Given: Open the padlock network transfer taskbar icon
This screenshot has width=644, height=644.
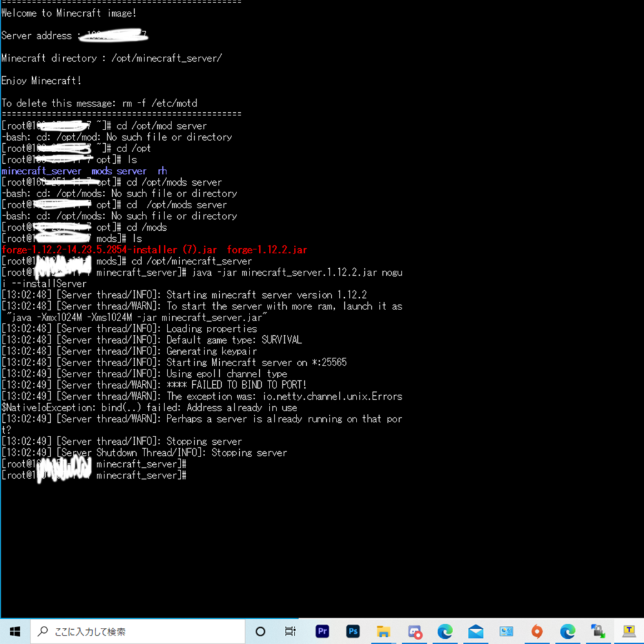Looking at the screenshot, I should tap(598, 631).
